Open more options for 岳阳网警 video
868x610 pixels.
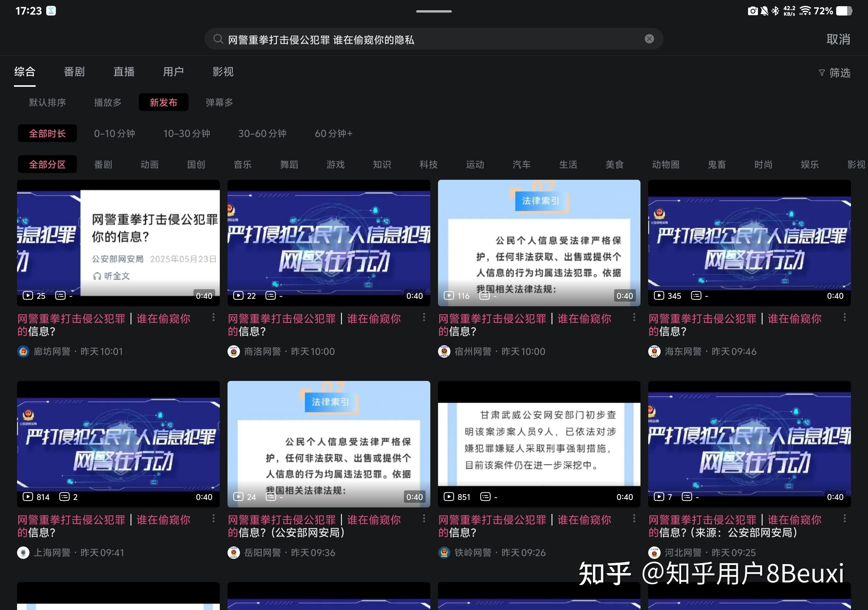(424, 519)
